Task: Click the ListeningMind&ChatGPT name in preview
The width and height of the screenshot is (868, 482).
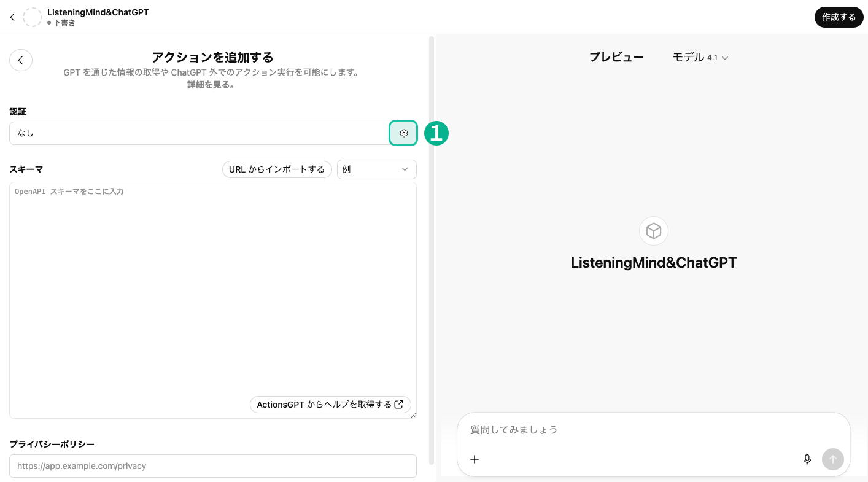Action: 654,263
